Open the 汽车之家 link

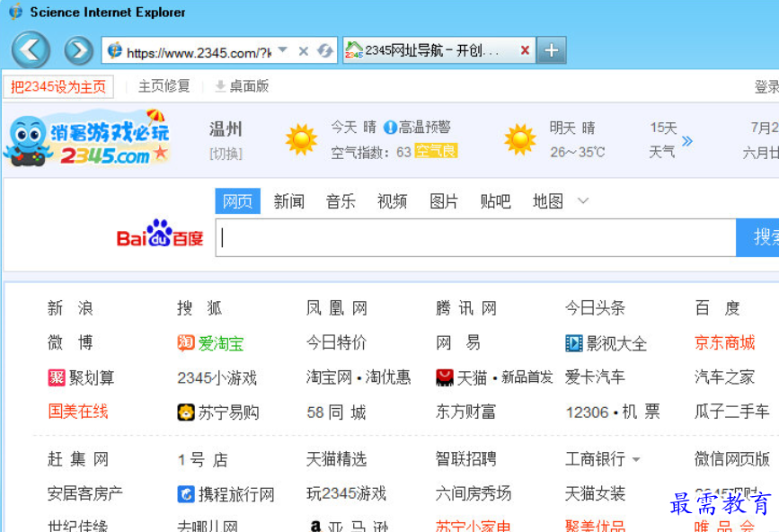click(x=725, y=377)
